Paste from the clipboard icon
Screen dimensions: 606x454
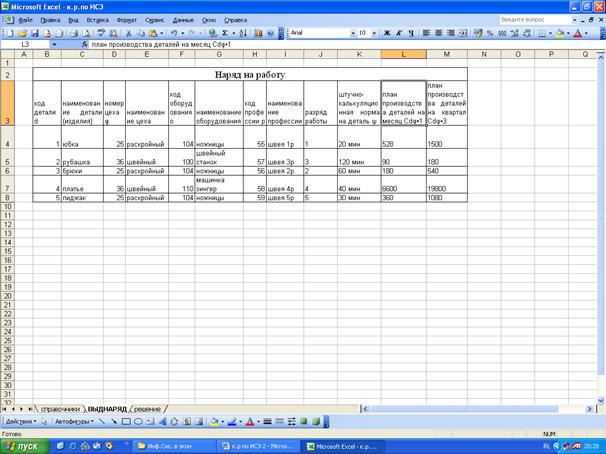153,34
